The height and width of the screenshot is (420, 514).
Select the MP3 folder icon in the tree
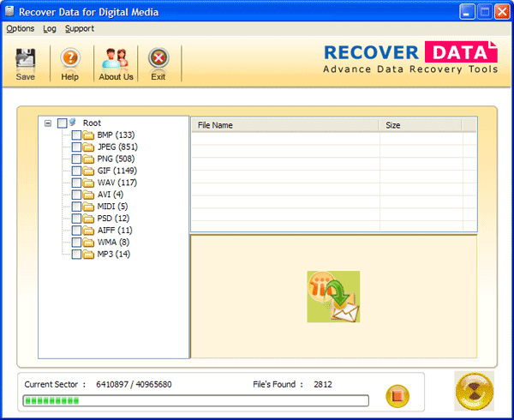point(88,255)
